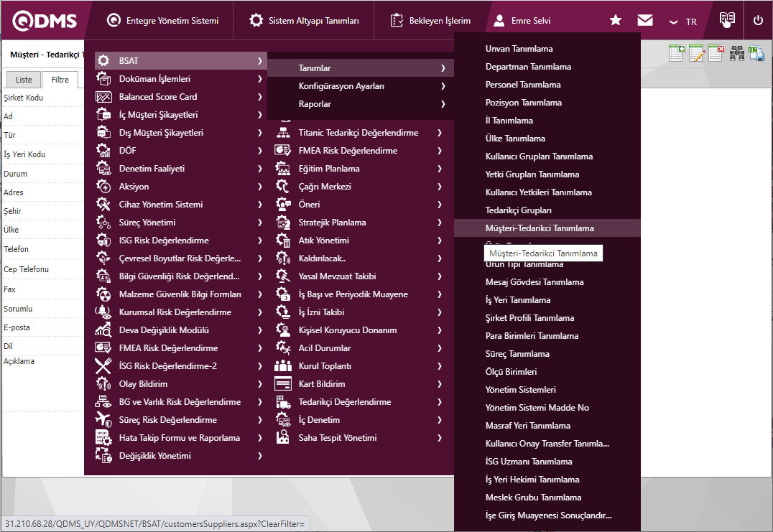Switch to the Liste tab
The width and height of the screenshot is (773, 532).
(24, 80)
